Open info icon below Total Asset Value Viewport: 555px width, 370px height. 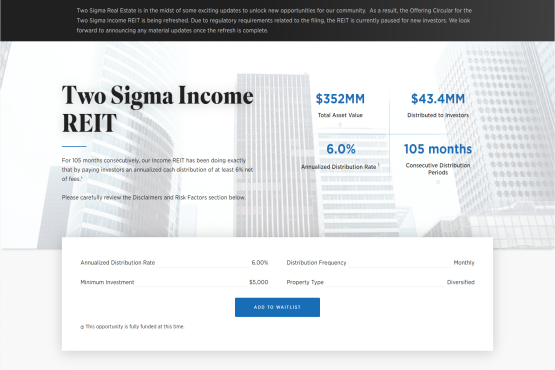[x=340, y=125]
